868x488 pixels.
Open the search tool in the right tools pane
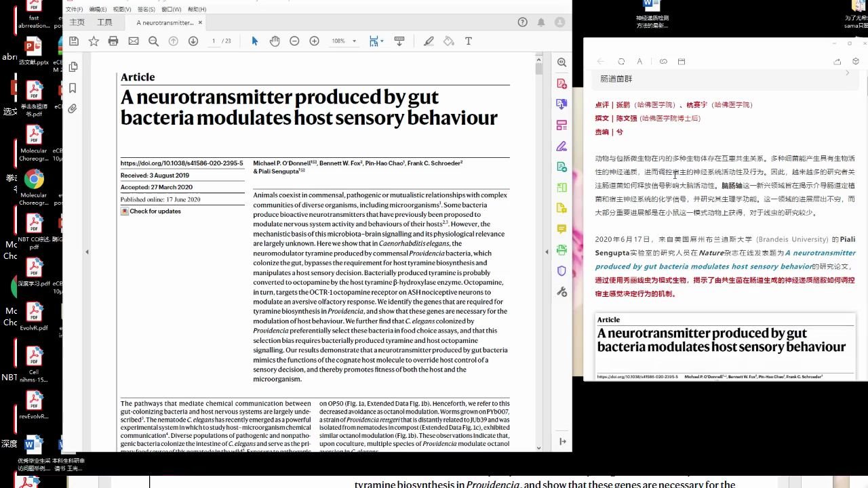[561, 62]
